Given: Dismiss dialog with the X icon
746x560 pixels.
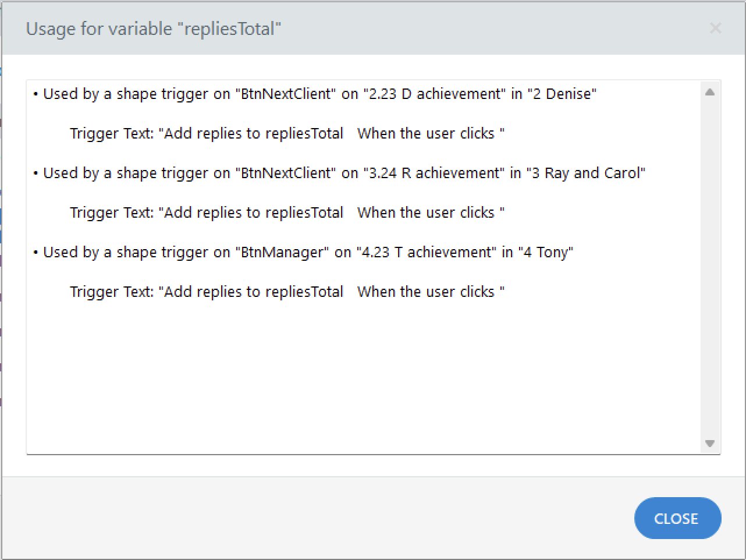Looking at the screenshot, I should click(716, 28).
